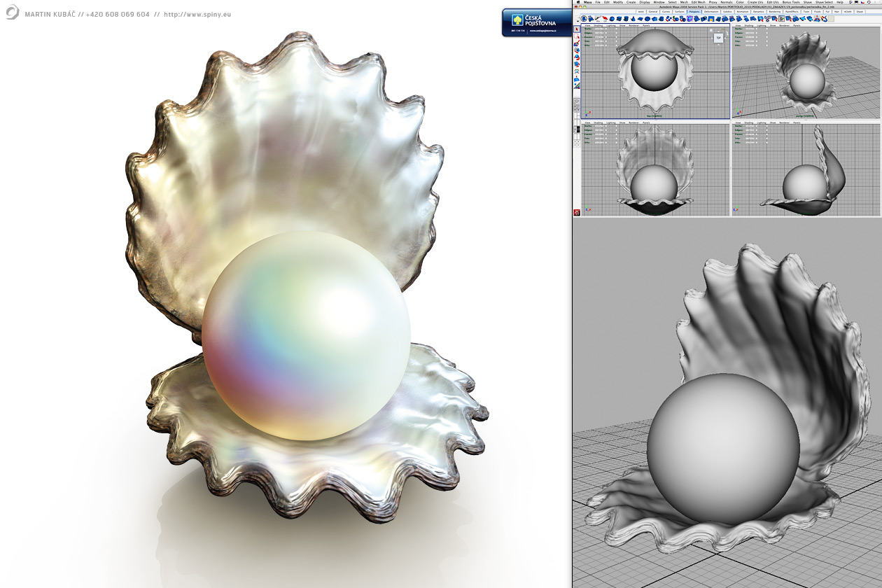Open the Window menu
Image resolution: width=882 pixels, height=588 pixels.
[659, 2]
